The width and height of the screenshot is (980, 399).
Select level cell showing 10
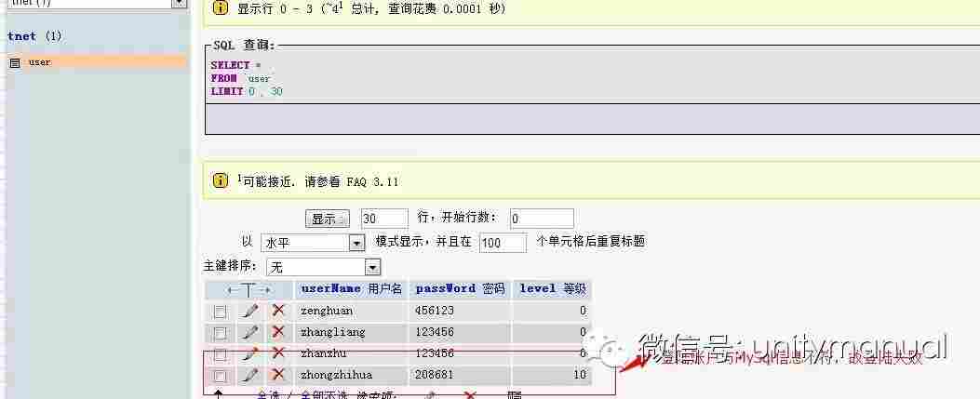click(551, 375)
